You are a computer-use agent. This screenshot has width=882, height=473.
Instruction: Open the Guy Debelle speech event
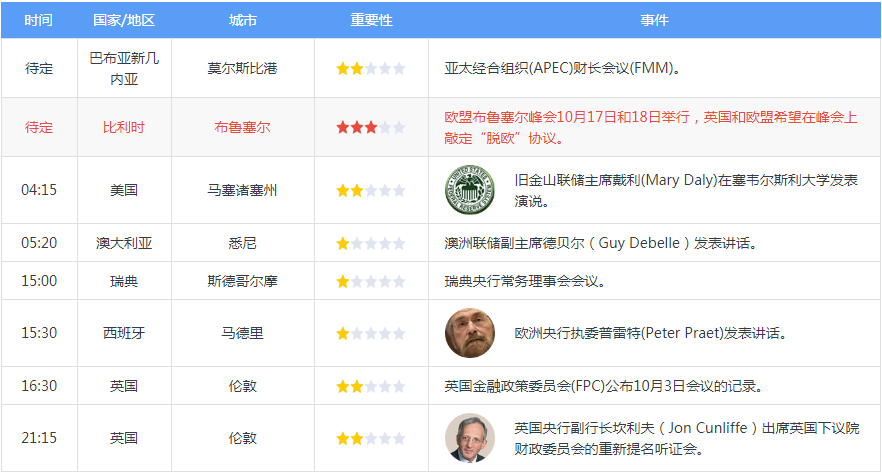pyautogui.click(x=601, y=243)
